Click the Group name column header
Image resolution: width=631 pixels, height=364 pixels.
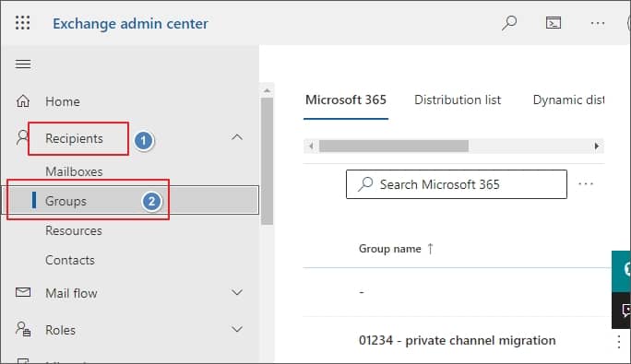(x=389, y=249)
